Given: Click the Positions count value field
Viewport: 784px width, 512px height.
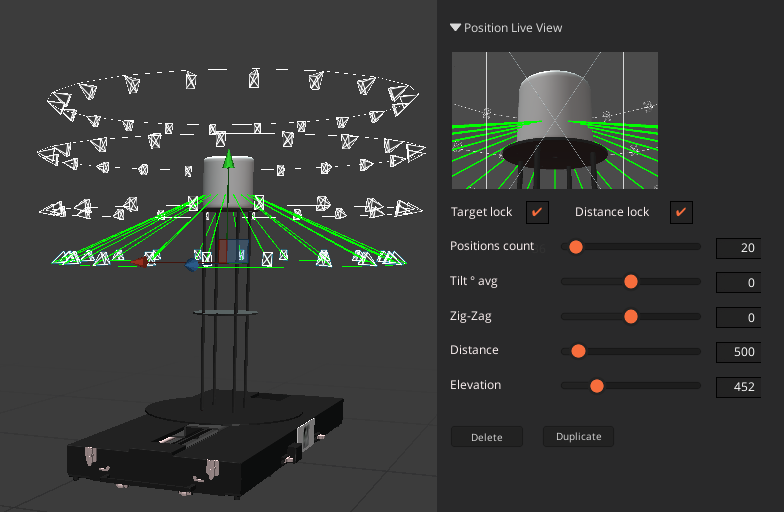Looking at the screenshot, I should pyautogui.click(x=738, y=248).
